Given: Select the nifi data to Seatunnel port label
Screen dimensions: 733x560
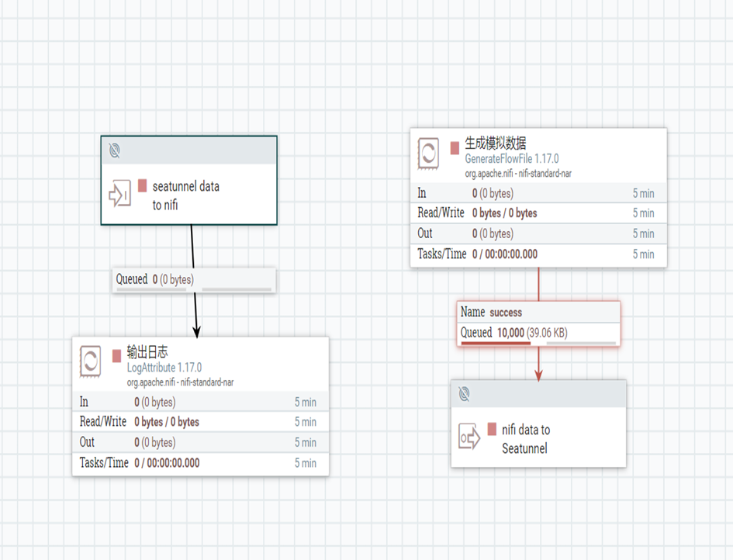Looking at the screenshot, I should 525,439.
